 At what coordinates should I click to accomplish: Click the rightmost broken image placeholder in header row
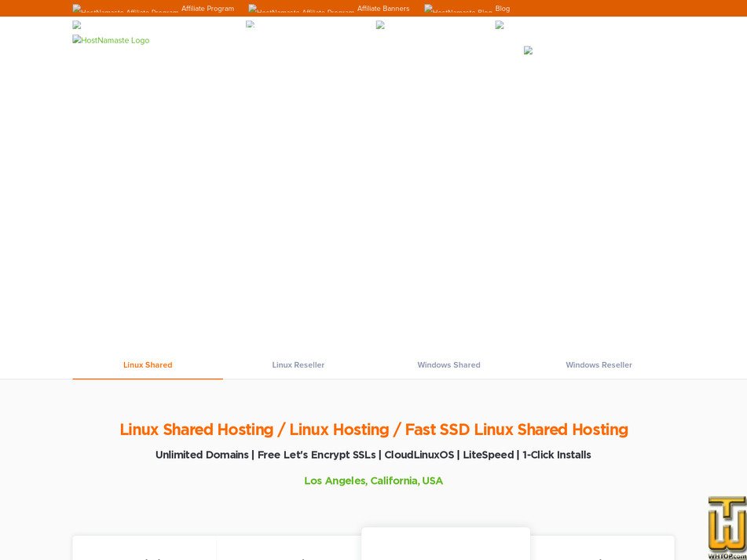click(499, 24)
